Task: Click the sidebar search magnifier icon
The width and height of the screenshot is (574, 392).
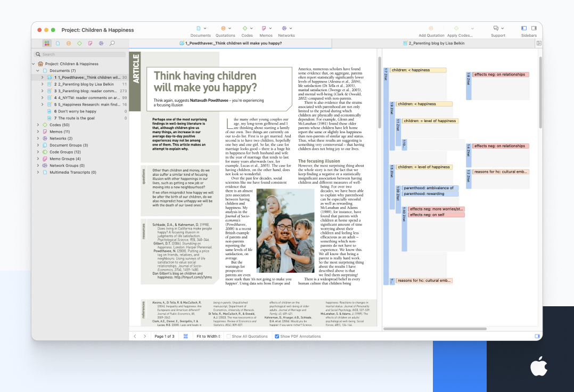Action: coord(112,43)
